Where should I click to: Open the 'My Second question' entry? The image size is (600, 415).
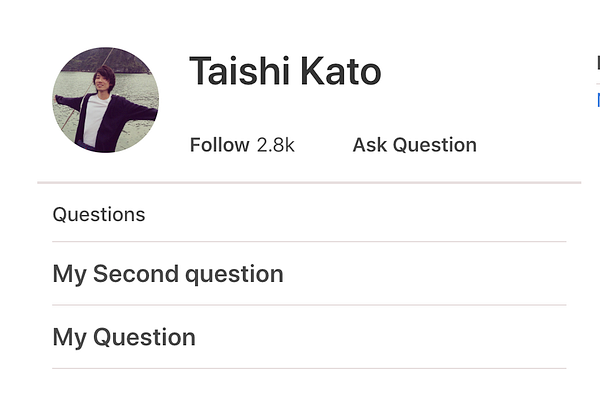coord(168,274)
